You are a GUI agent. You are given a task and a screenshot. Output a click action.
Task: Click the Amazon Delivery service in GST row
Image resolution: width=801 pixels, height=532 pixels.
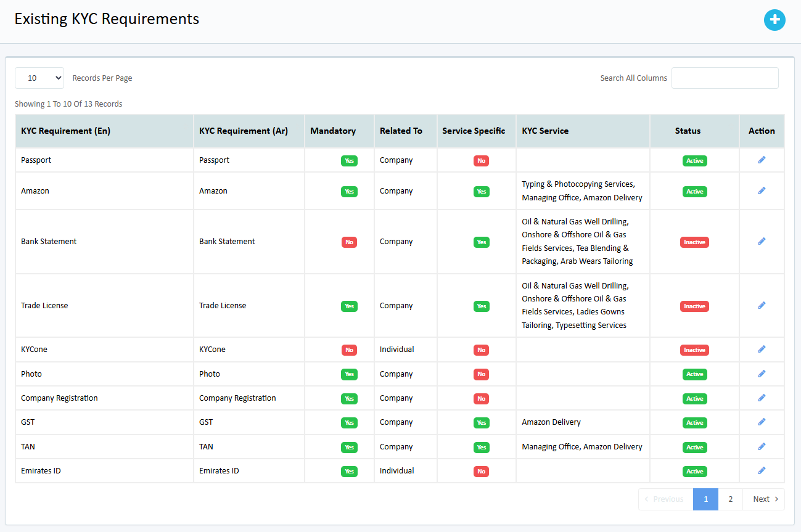coord(551,422)
